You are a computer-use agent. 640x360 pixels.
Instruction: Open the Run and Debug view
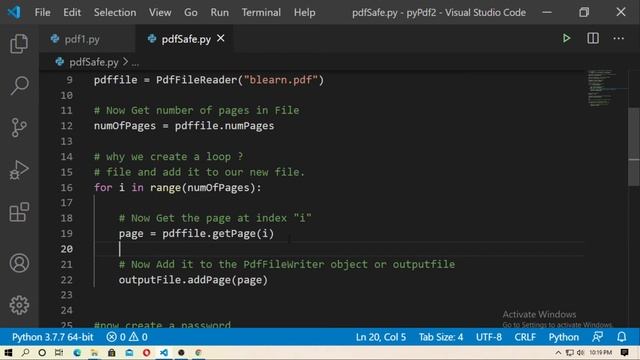pyautogui.click(x=19, y=170)
